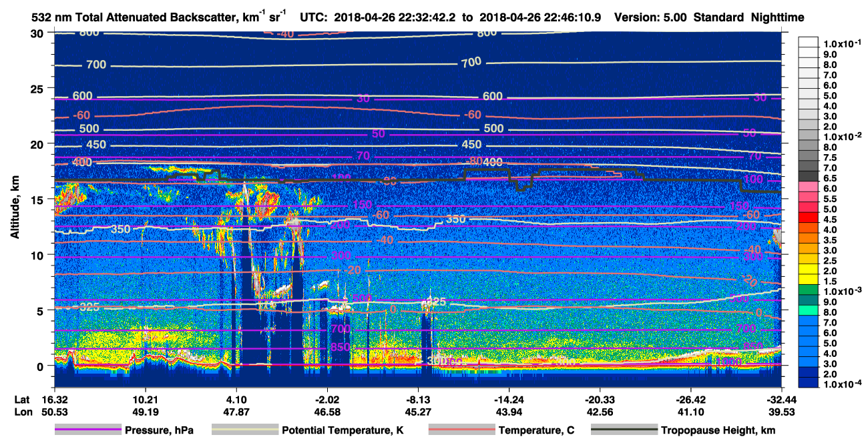Image resolution: width=868 pixels, height=445 pixels.
Task: Click the latitude value '16.32'
Action: (x=54, y=400)
